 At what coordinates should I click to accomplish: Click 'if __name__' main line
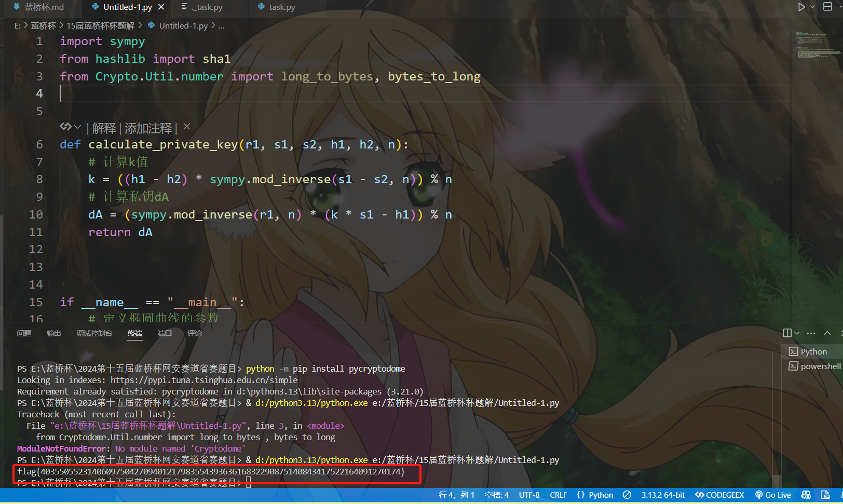point(152,302)
